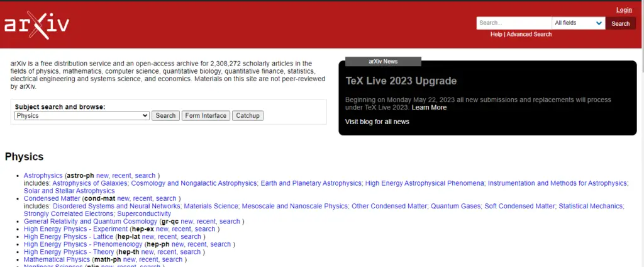Open gr-qc new listings
This screenshot has height=267, width=644.
tap(187, 221)
